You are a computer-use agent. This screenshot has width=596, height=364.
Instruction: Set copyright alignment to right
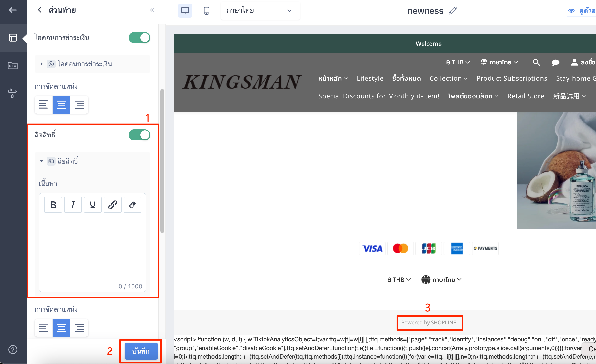(79, 328)
